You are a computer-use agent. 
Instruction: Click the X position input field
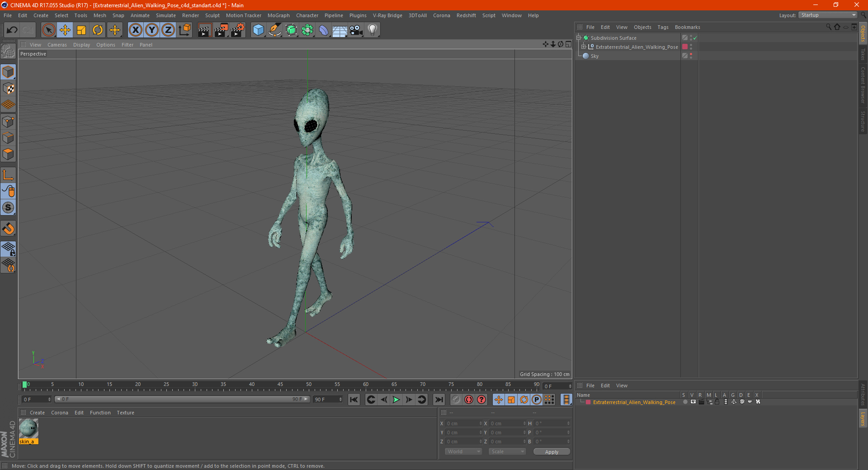[x=464, y=423]
